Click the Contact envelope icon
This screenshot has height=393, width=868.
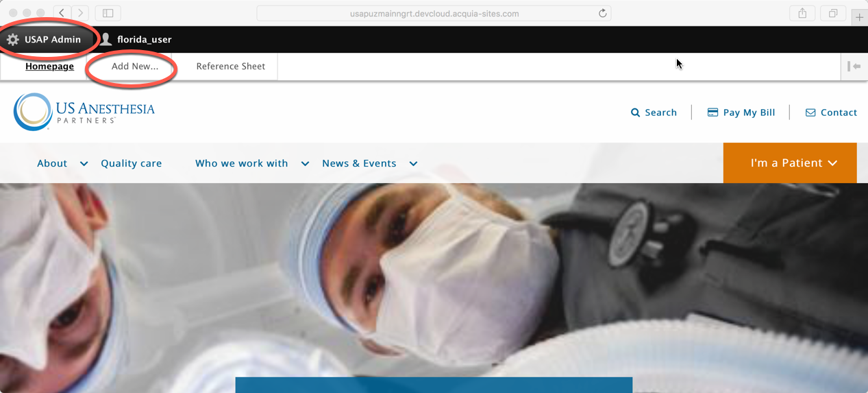click(x=810, y=112)
